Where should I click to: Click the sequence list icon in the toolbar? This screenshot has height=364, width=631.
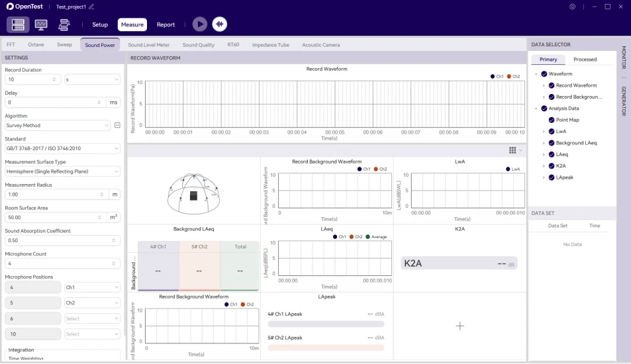tap(64, 24)
